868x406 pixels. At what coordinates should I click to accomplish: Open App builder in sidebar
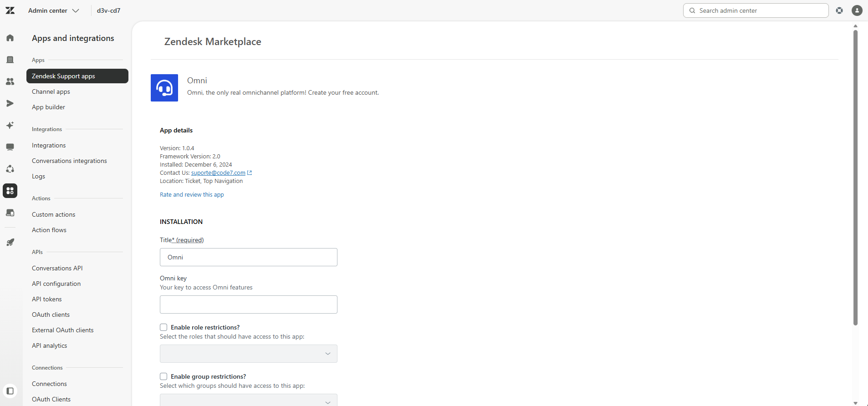48,107
